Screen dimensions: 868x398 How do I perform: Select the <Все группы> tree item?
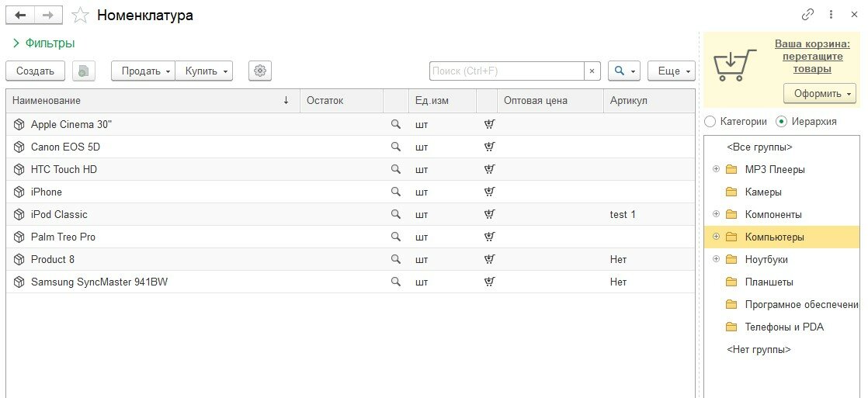(759, 147)
